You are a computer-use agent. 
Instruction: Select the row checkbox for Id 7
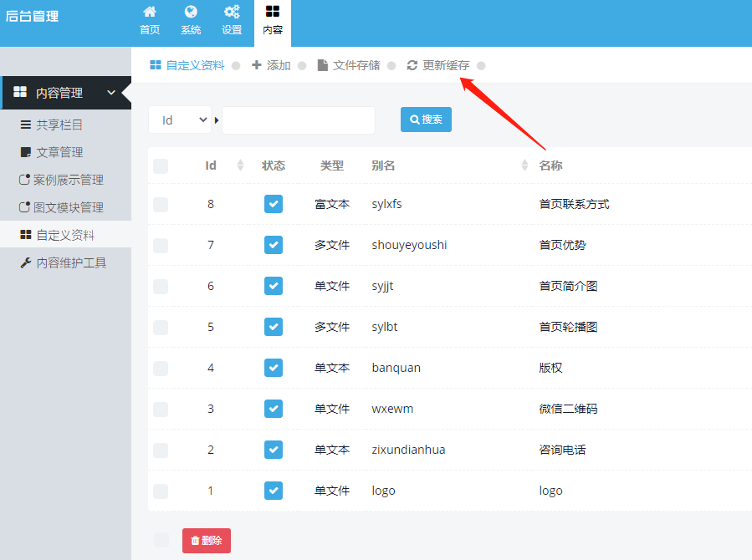[161, 246]
